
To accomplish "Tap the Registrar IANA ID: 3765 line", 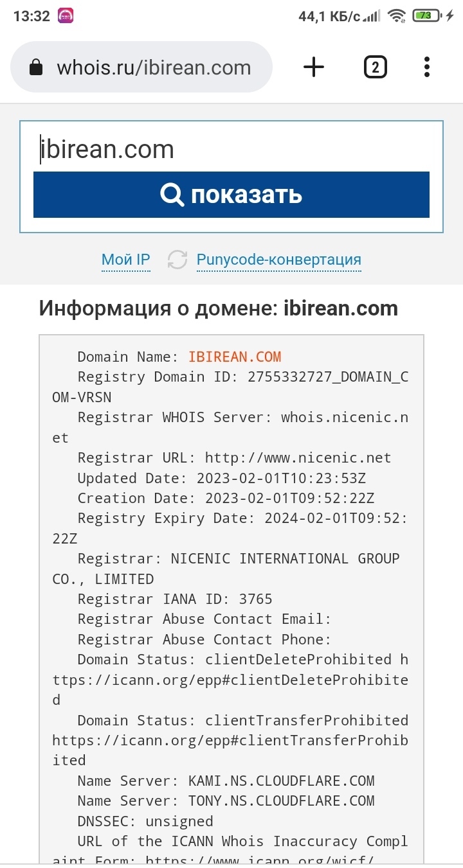I will click(175, 599).
